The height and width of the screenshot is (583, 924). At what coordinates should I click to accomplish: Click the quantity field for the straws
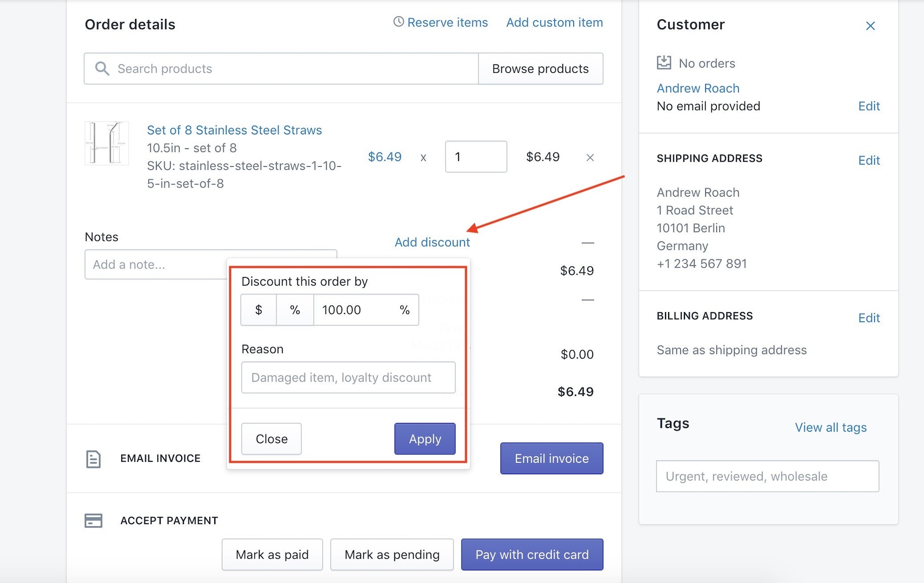point(476,157)
